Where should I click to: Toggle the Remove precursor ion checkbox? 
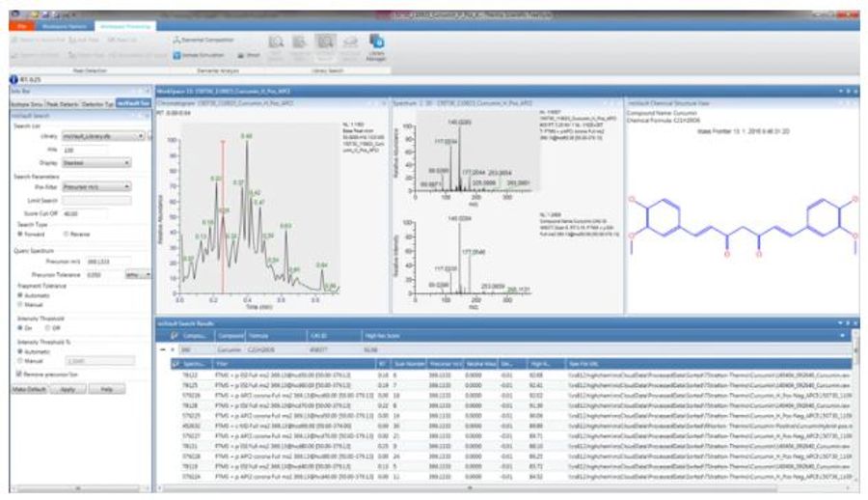pyautogui.click(x=19, y=375)
